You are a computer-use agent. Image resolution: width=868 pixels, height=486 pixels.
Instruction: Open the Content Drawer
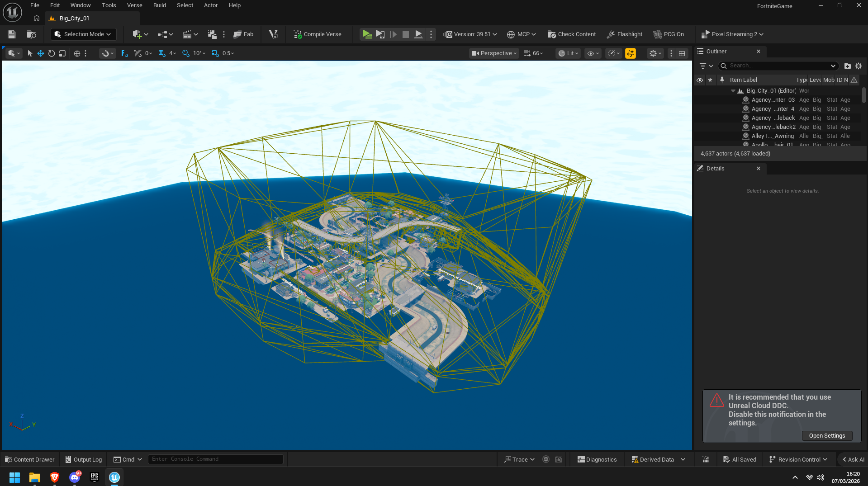click(29, 459)
